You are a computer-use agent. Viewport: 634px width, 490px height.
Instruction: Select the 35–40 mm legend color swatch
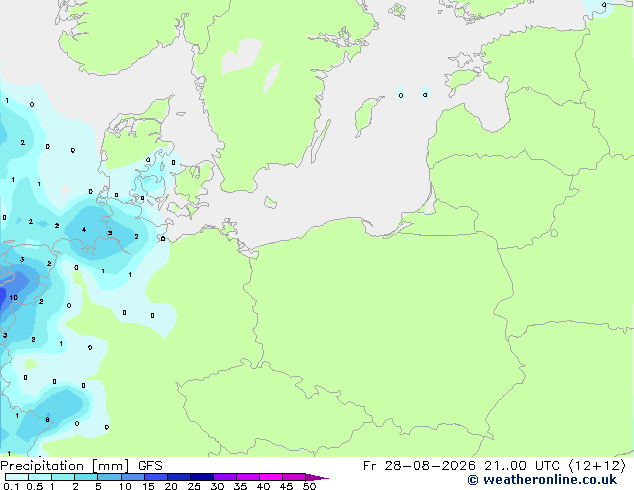[x=248, y=477]
